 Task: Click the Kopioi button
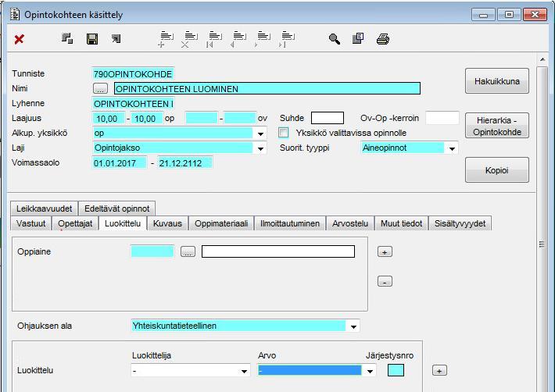tap(497, 170)
